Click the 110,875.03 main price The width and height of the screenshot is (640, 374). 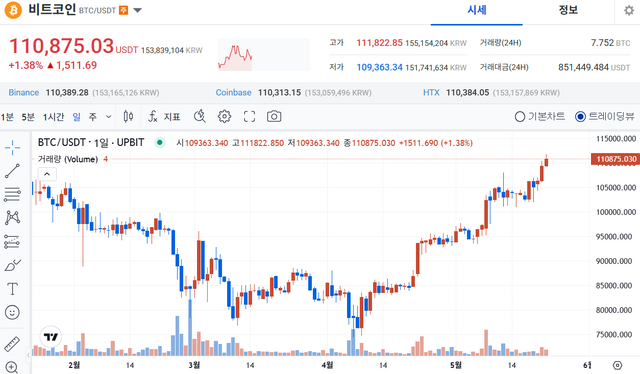[61, 46]
